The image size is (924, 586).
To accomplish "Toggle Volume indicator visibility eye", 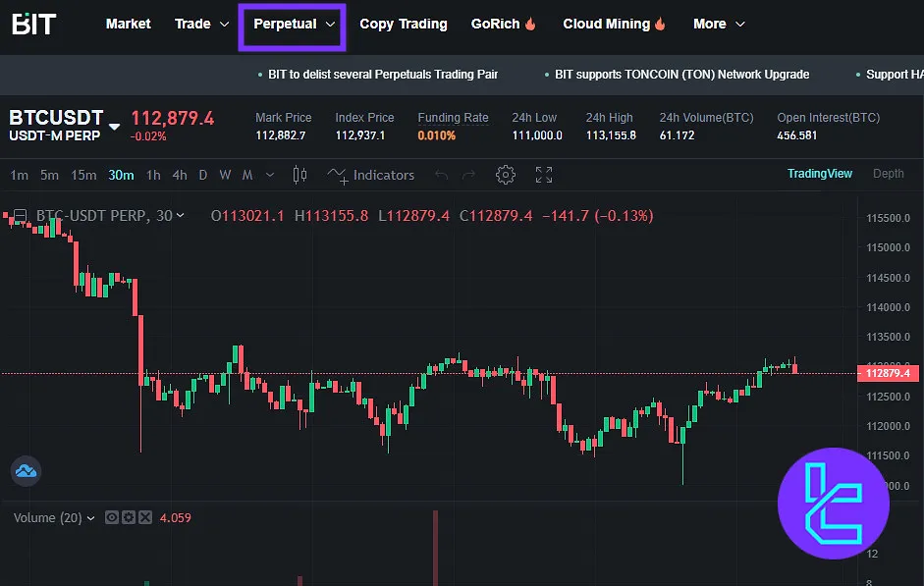I will click(x=112, y=517).
